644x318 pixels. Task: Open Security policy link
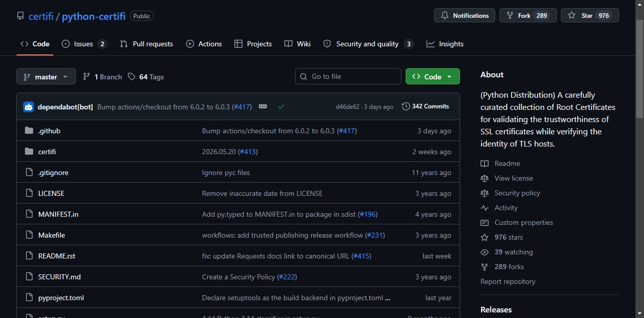pyautogui.click(x=511, y=193)
